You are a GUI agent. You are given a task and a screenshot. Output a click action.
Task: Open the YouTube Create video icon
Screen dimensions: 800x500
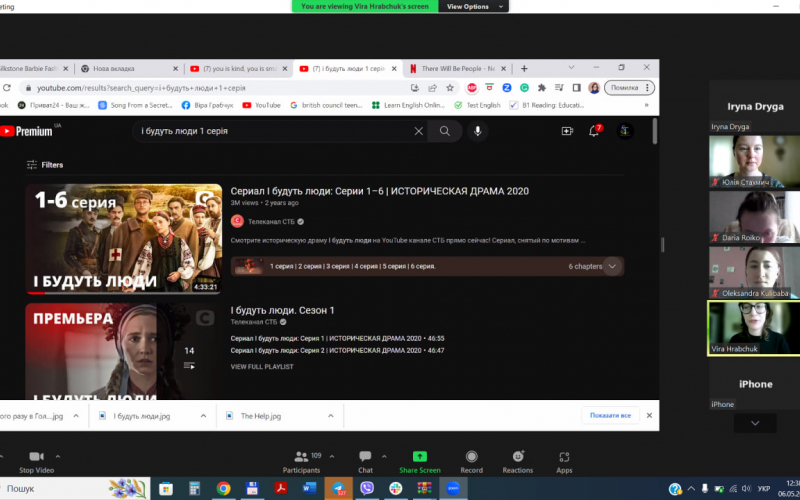567,131
